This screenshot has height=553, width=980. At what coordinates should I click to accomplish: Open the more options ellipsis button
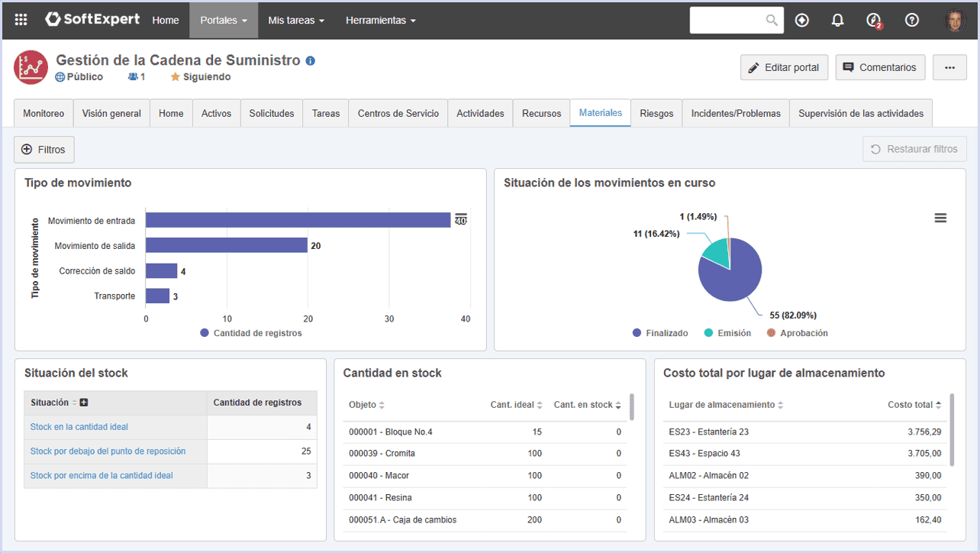(x=949, y=67)
